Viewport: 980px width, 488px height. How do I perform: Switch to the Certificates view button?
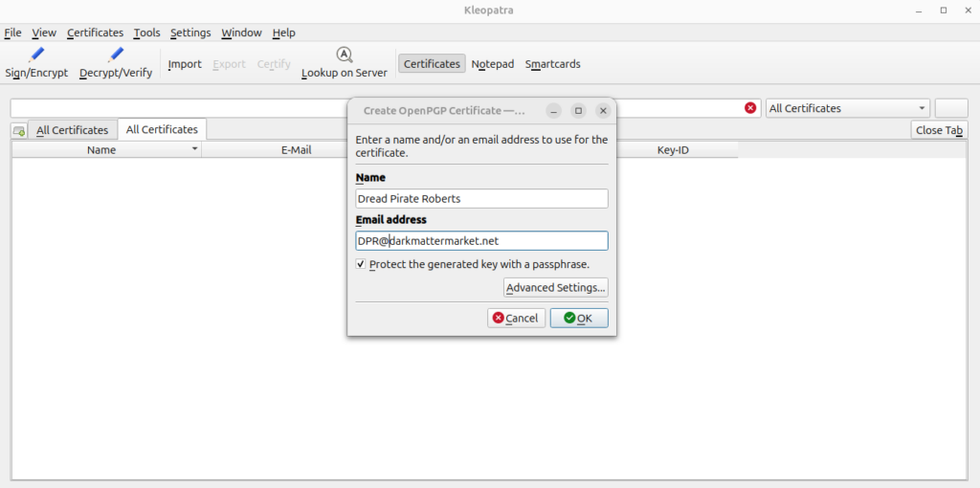point(432,64)
